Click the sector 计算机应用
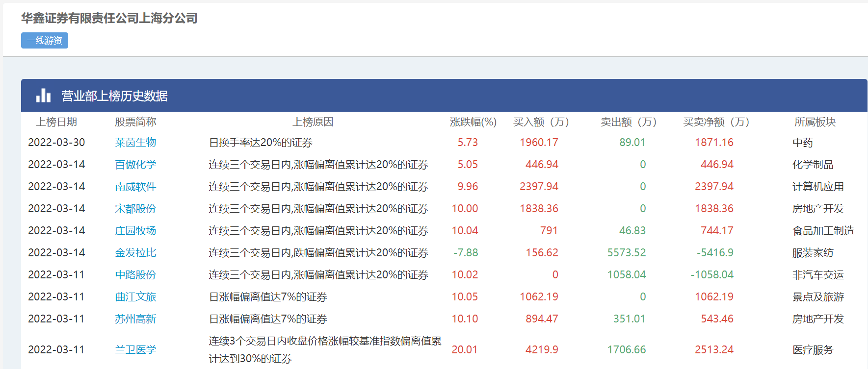This screenshot has height=369, width=868. pyautogui.click(x=818, y=187)
